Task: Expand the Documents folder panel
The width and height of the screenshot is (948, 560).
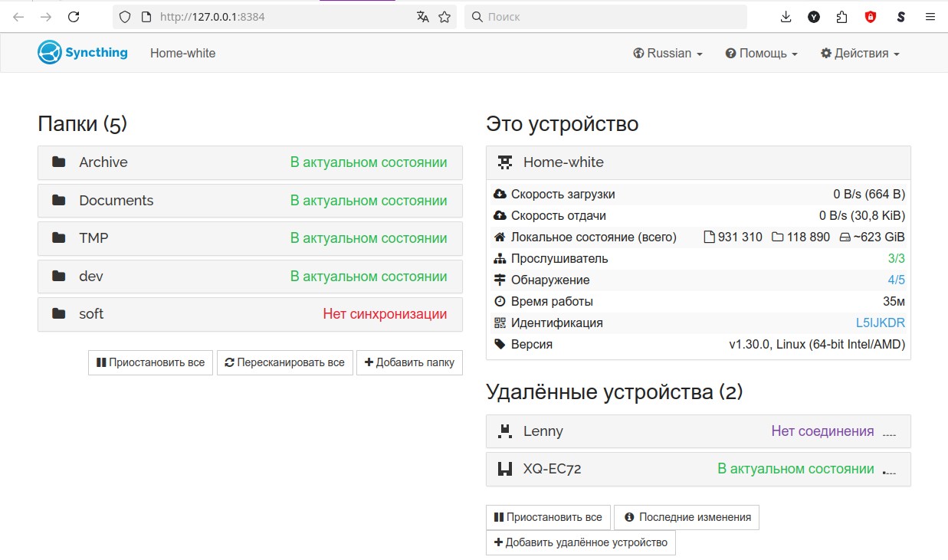Action: coord(250,201)
